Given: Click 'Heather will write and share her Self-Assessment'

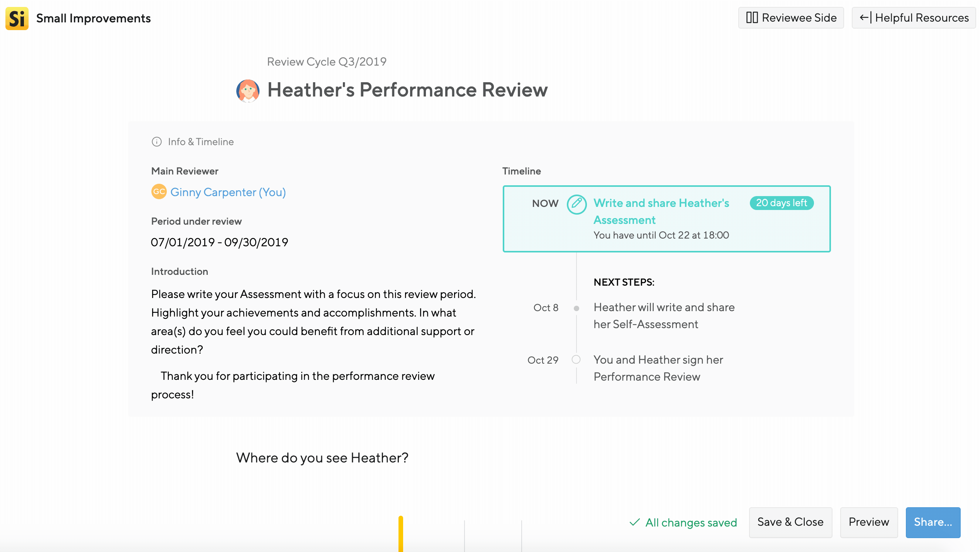Looking at the screenshot, I should point(664,316).
